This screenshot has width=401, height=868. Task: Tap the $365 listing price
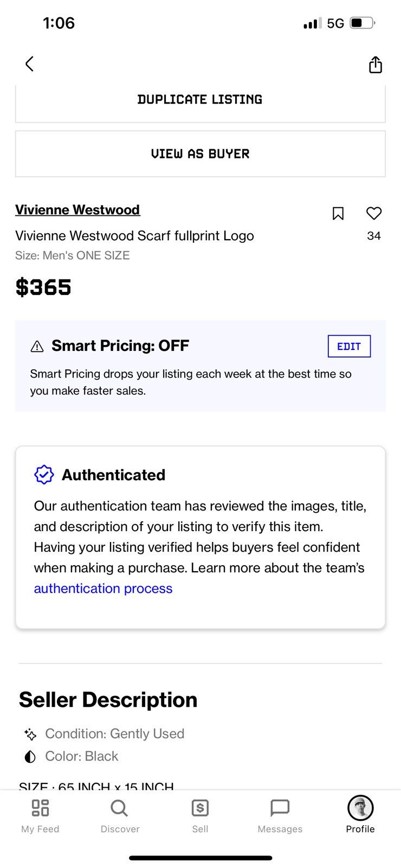click(x=43, y=287)
